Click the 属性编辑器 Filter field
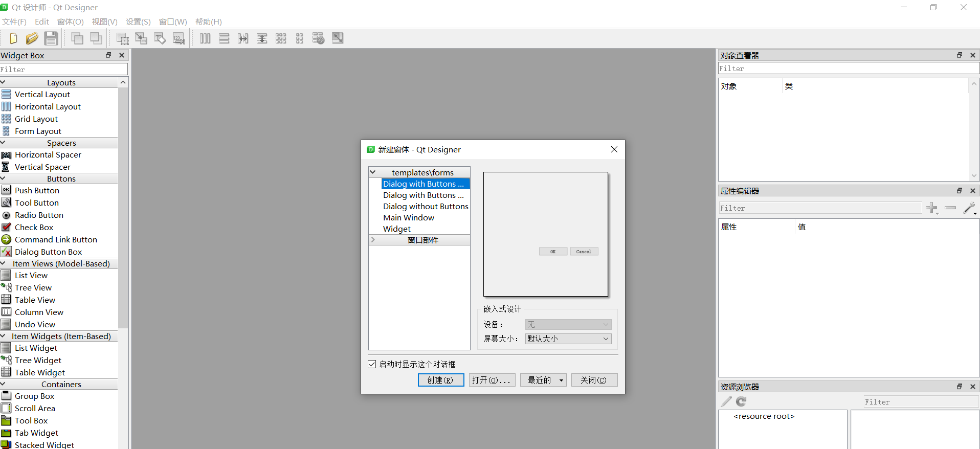Image resolution: width=980 pixels, height=449 pixels. [x=820, y=208]
